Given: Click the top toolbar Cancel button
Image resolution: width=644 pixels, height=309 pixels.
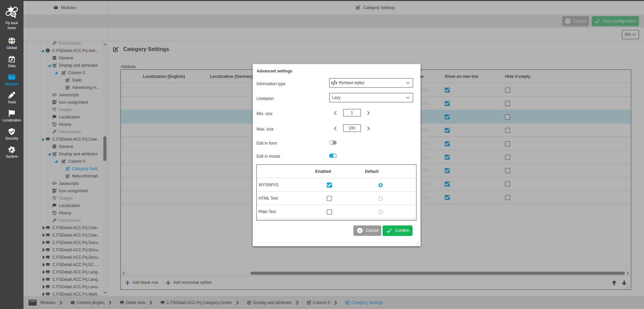Looking at the screenshot, I should pyautogui.click(x=576, y=21).
